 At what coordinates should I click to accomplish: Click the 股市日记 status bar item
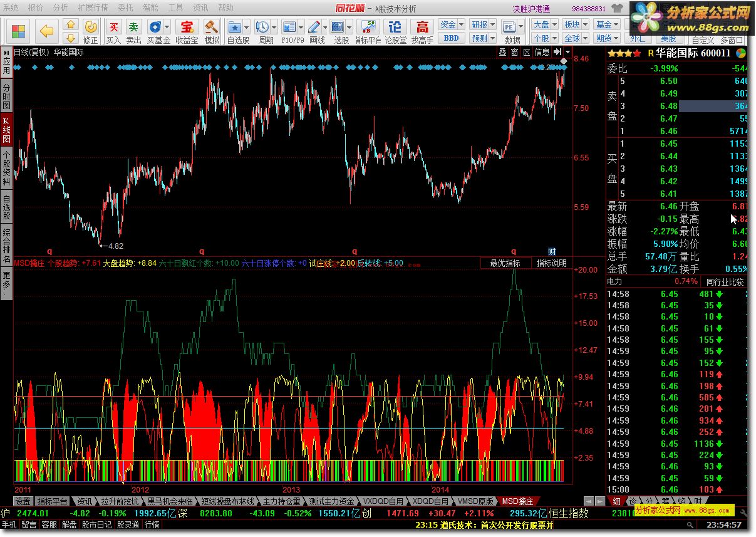(x=97, y=524)
